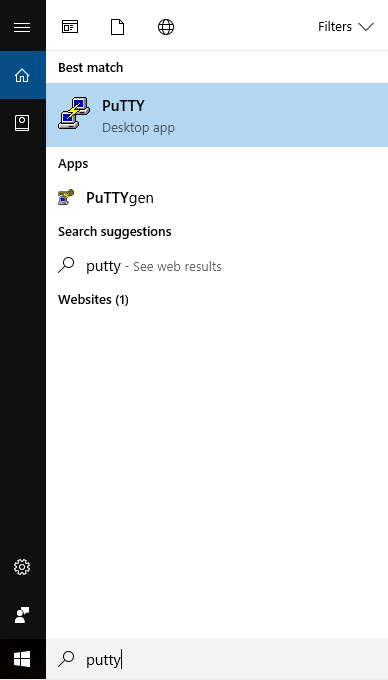Click the magnifier icon in search box
Viewport: 388px width, 680px height.
(66, 659)
